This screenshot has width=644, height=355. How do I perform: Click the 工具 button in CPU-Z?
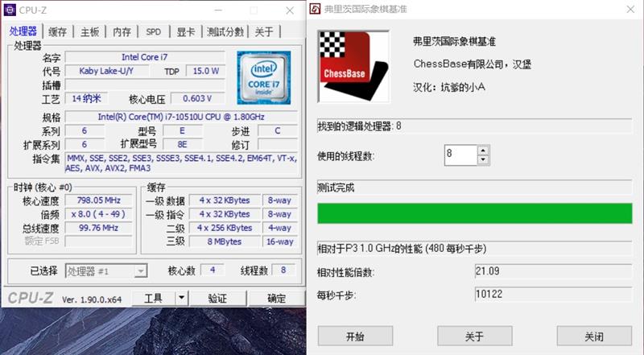coord(154,299)
